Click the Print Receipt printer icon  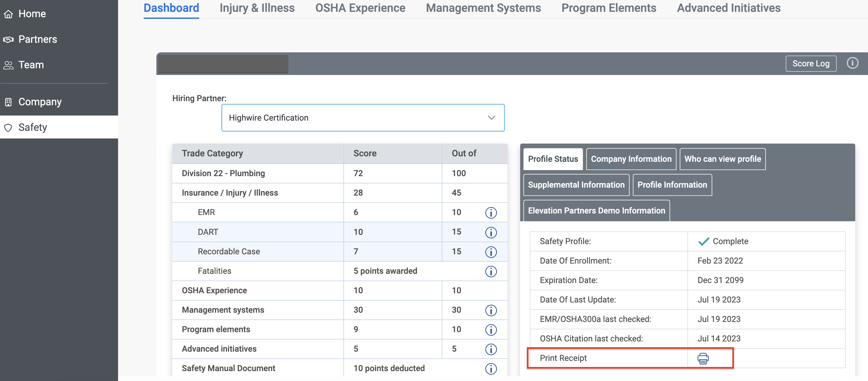pyautogui.click(x=703, y=358)
